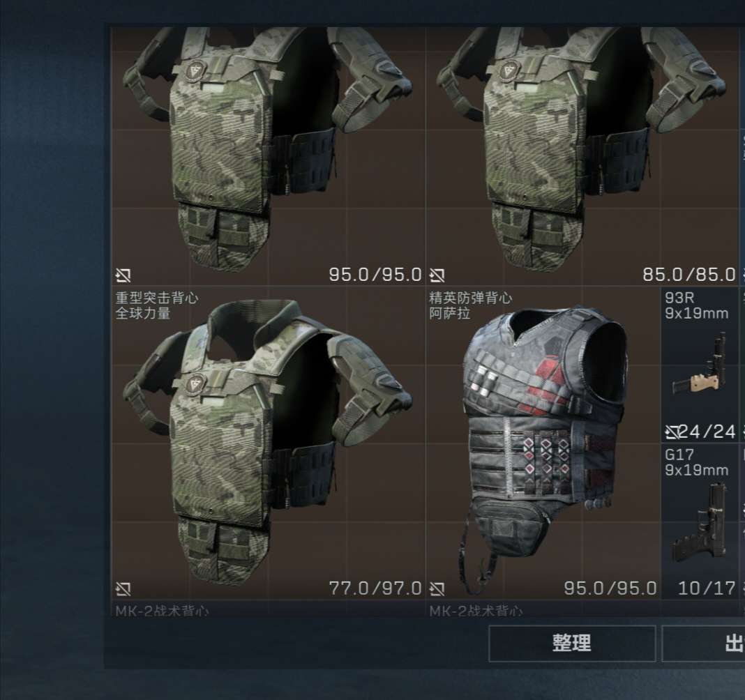
Task: Select the right MK-2战术背心 item label
Action: pyautogui.click(x=476, y=611)
